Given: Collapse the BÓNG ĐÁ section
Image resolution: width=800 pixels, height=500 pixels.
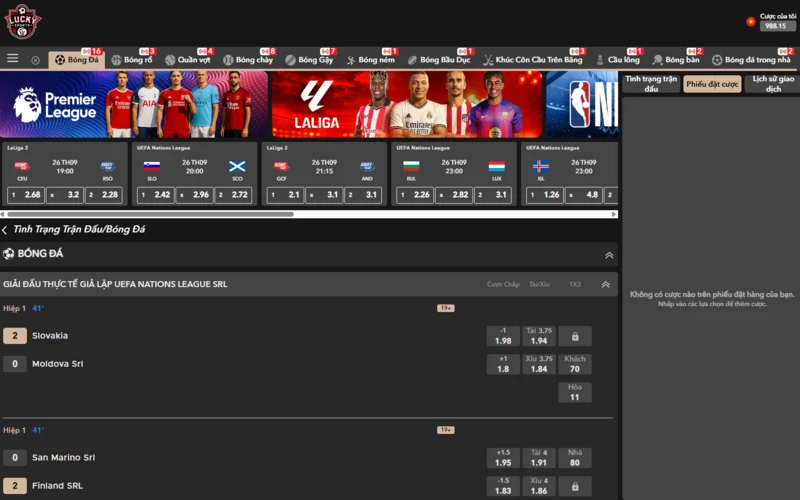Looking at the screenshot, I should pos(609,255).
